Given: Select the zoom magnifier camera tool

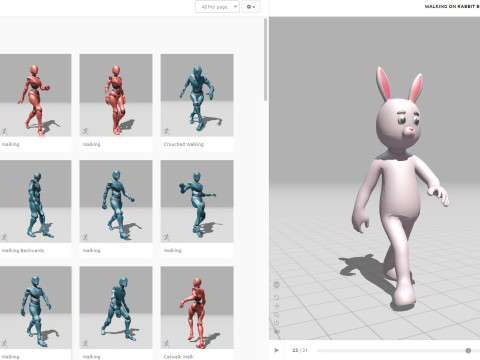Looking at the screenshot, I should pos(277,314).
